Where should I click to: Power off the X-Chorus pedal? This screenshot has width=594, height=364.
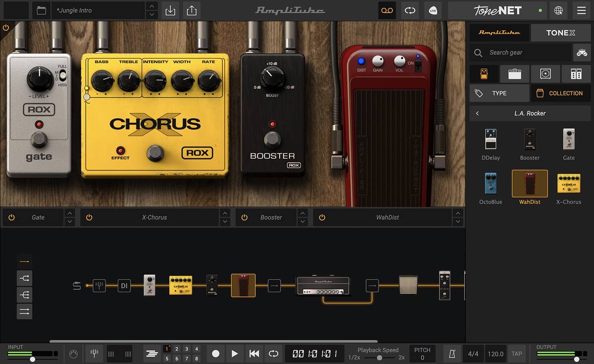click(89, 217)
